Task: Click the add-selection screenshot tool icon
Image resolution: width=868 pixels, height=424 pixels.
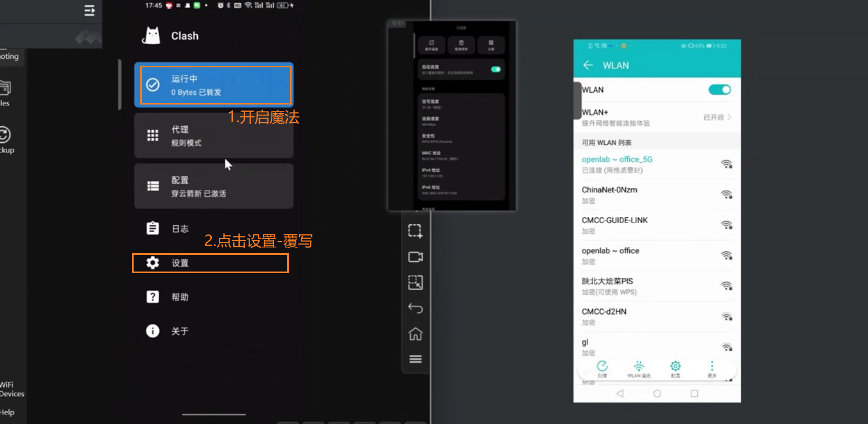Action: [x=415, y=231]
